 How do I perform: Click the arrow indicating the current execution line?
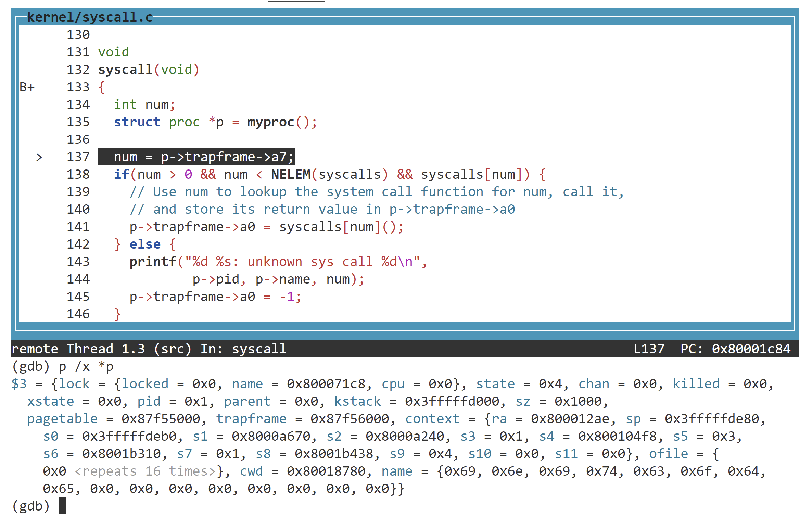pos(39,157)
